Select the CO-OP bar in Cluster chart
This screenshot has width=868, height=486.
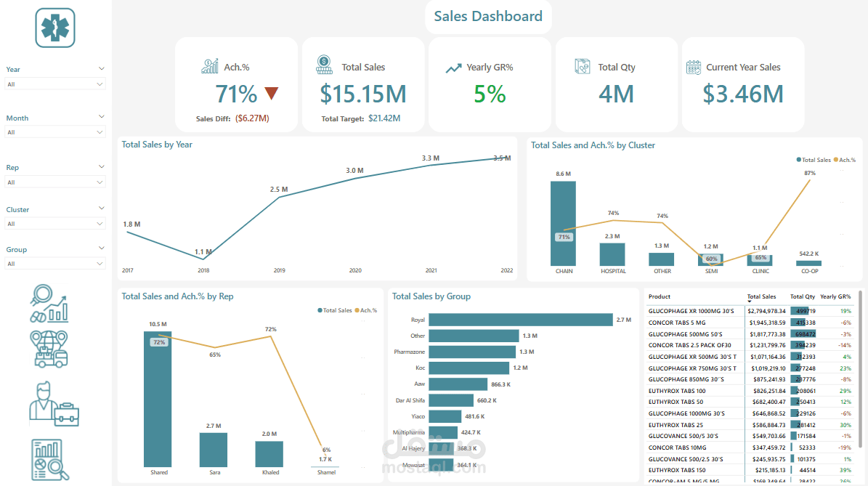click(808, 264)
